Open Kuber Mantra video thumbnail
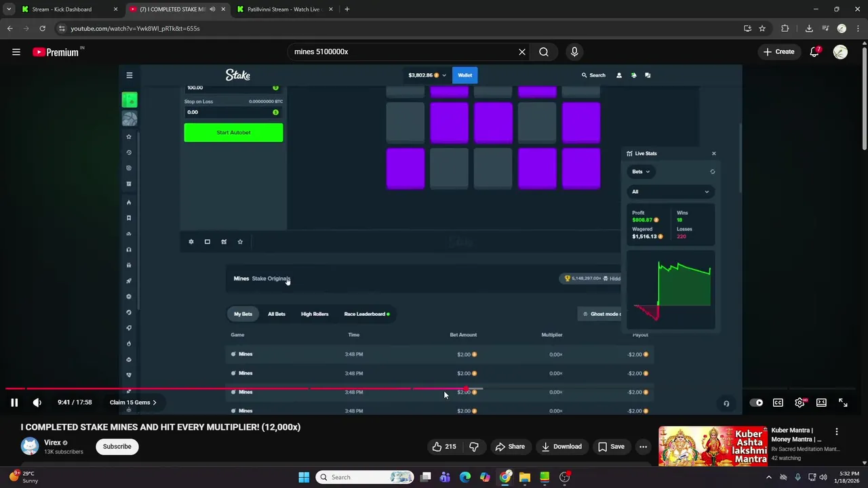The image size is (868, 488). [x=713, y=446]
